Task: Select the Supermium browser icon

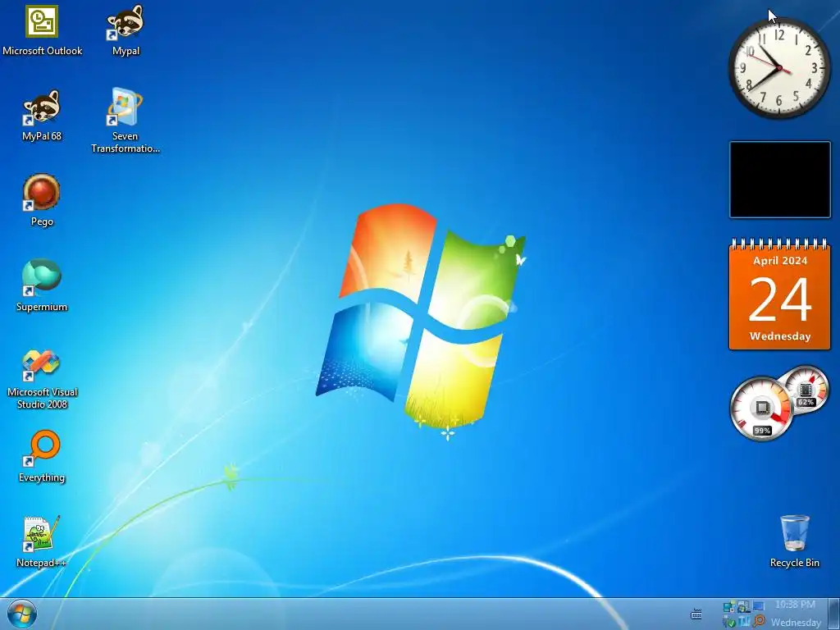Action: [x=42, y=285]
